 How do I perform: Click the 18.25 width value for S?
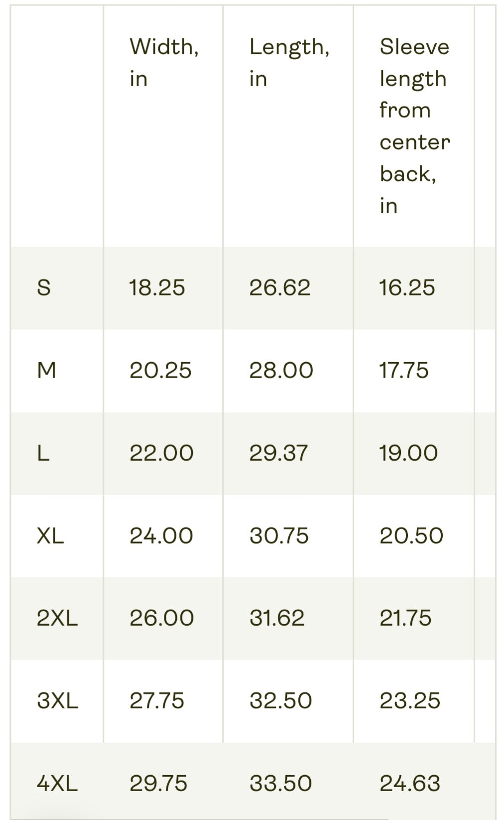pyautogui.click(x=157, y=287)
